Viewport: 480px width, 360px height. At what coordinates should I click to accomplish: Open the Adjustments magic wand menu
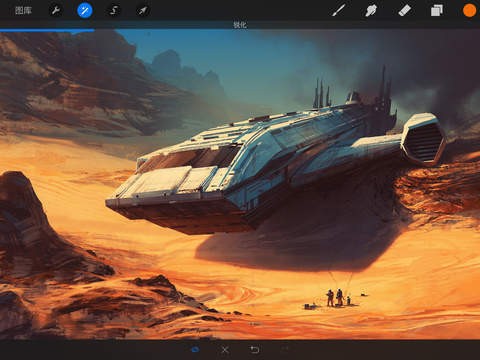tap(85, 11)
